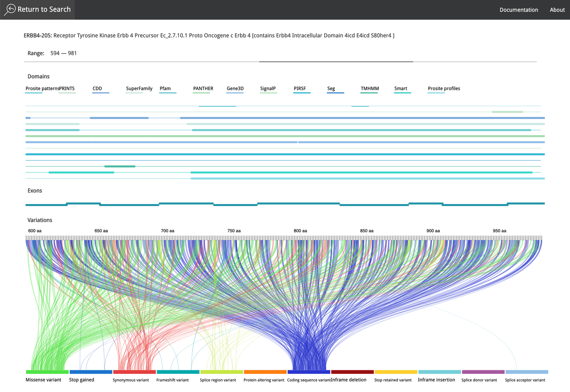Select the SuperFamily domain label
570x392 pixels.
[x=139, y=89]
